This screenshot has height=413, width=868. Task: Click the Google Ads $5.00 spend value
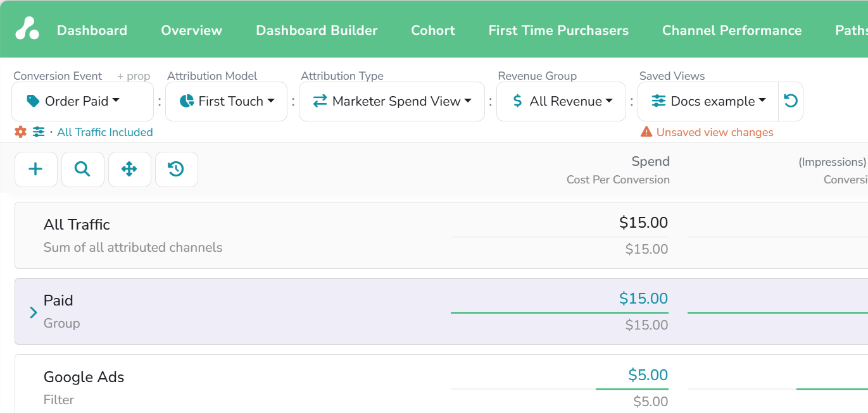648,375
